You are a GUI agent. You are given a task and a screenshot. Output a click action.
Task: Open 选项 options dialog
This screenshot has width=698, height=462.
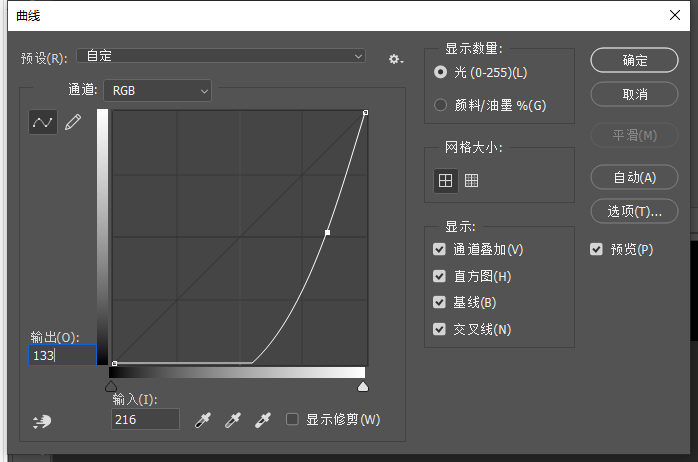tap(634, 211)
